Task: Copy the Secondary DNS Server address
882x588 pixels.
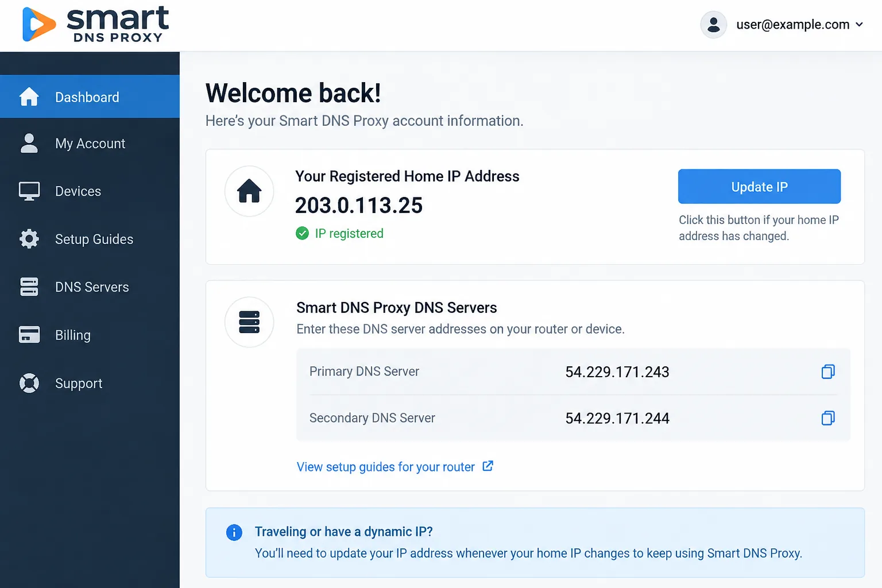Action: click(828, 418)
